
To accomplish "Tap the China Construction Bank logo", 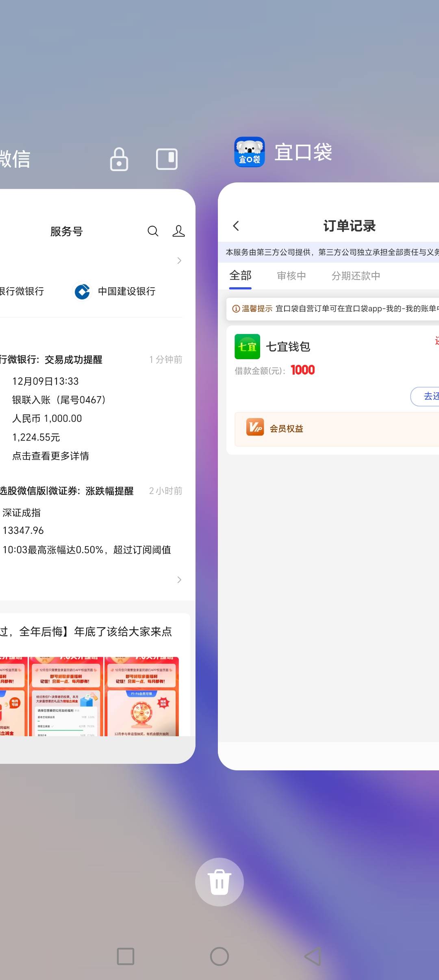I will coord(82,291).
